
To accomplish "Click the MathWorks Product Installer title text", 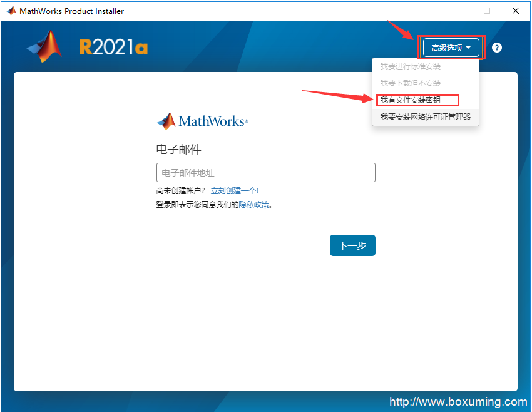I will 71,11.
